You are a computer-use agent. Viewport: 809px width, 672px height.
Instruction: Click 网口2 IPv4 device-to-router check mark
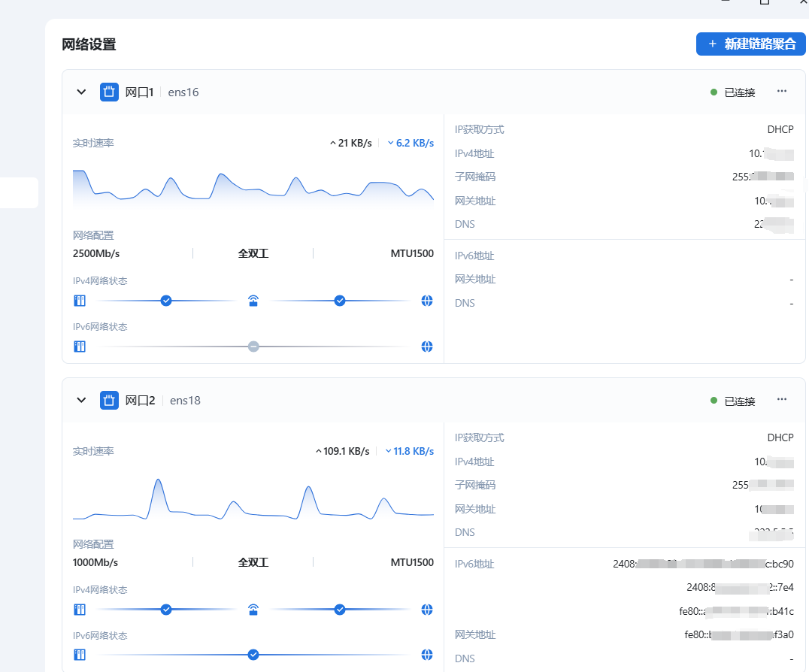point(165,610)
